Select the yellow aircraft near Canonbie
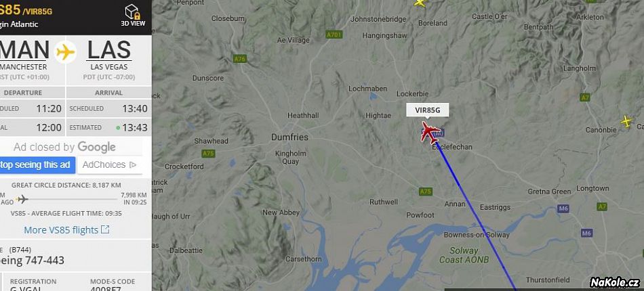 point(626,121)
